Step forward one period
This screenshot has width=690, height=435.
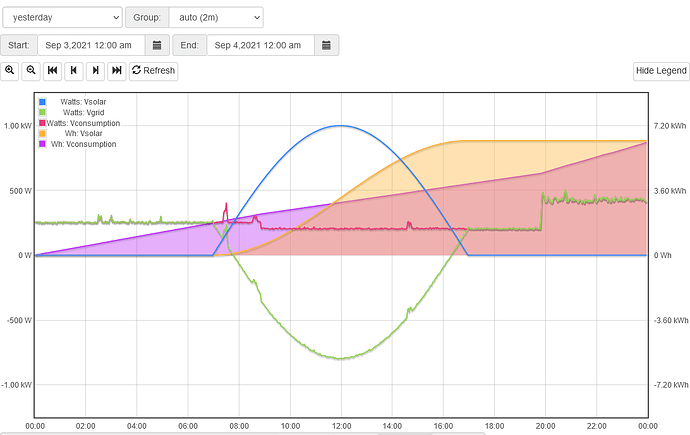point(95,70)
